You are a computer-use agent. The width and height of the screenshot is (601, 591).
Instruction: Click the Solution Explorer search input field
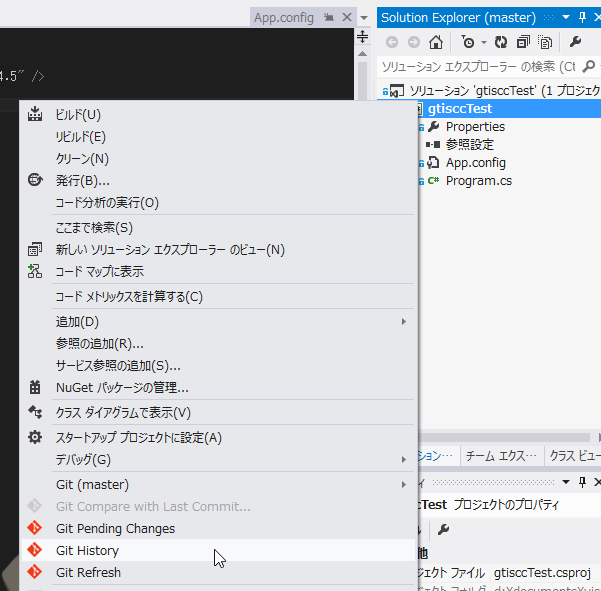pos(480,67)
